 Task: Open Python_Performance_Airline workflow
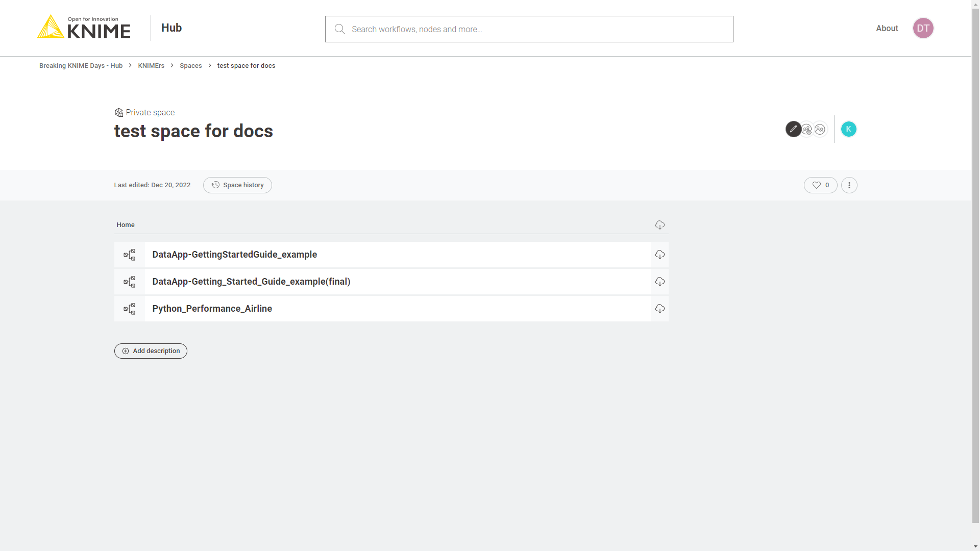(398, 309)
